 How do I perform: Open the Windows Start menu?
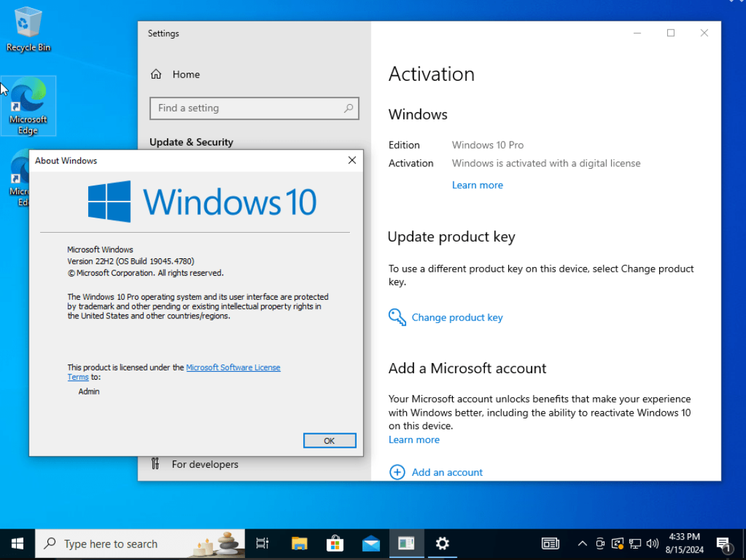point(17,544)
